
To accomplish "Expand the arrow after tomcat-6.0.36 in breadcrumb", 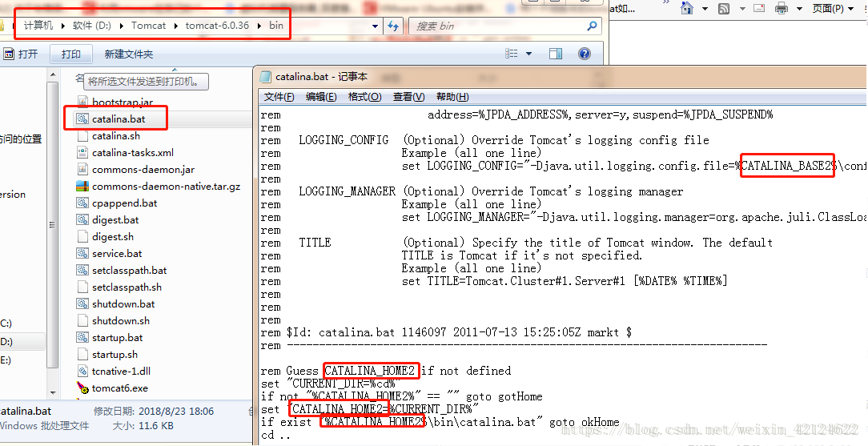I will (259, 26).
